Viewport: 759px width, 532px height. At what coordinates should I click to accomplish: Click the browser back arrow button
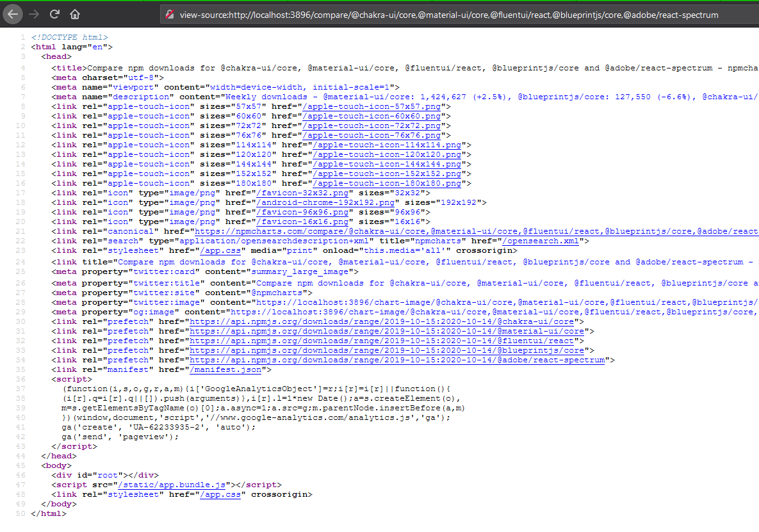point(13,14)
